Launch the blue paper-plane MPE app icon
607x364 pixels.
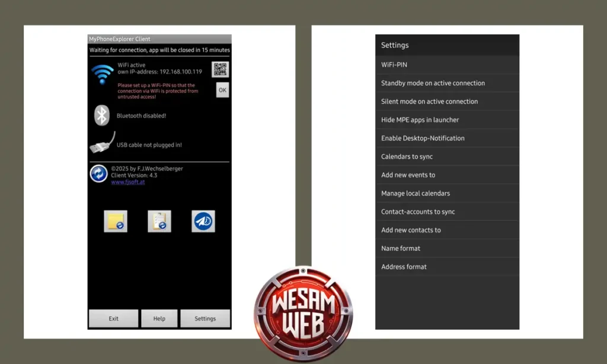click(x=203, y=220)
